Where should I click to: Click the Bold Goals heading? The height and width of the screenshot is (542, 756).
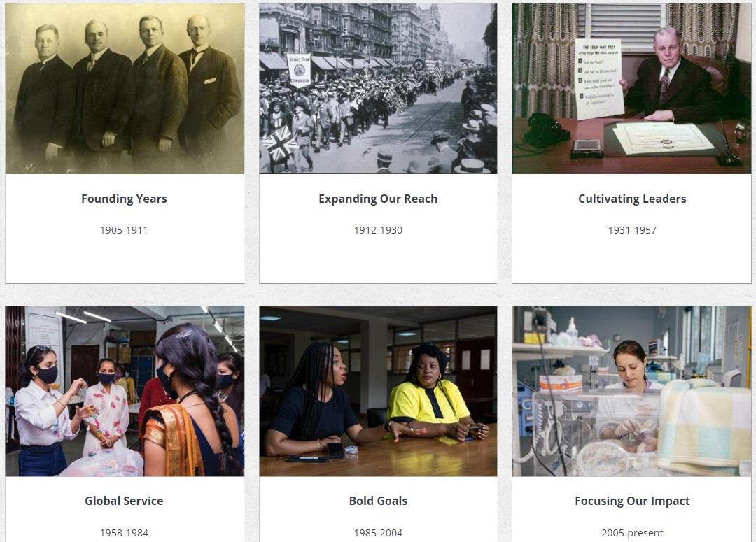378,501
